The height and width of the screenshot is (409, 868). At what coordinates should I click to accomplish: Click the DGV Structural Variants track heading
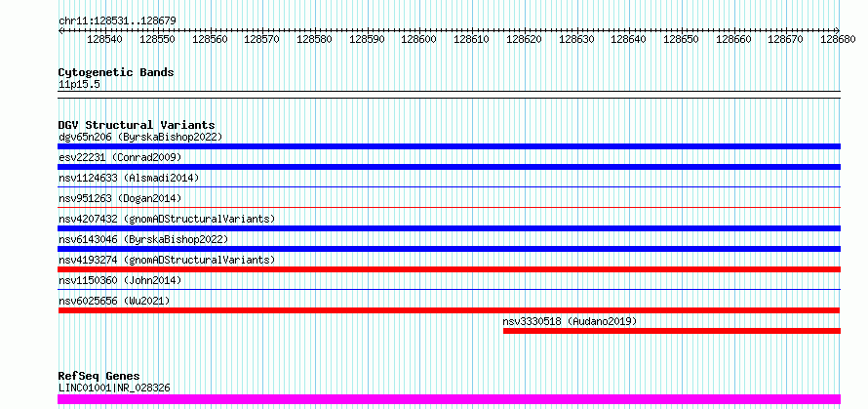pos(137,125)
